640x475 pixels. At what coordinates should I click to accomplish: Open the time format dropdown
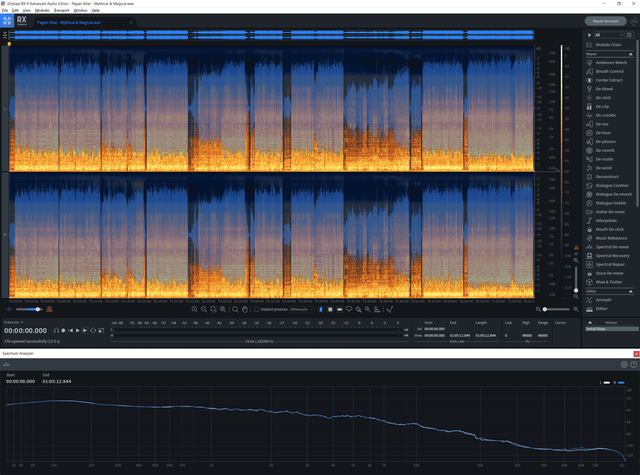[x=14, y=322]
